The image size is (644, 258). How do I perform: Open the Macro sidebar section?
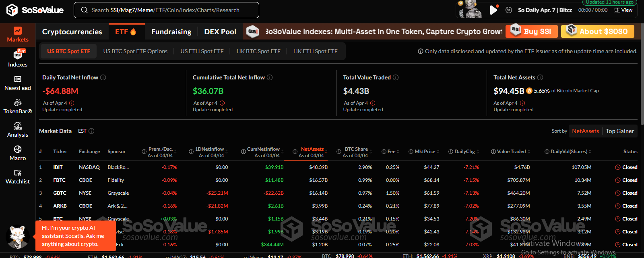point(18,153)
